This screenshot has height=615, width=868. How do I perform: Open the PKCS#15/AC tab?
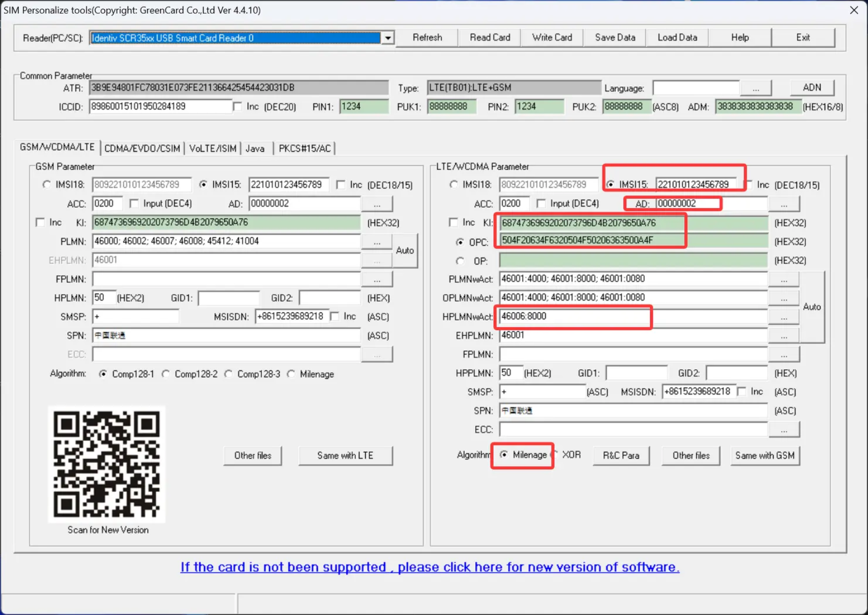pos(305,149)
